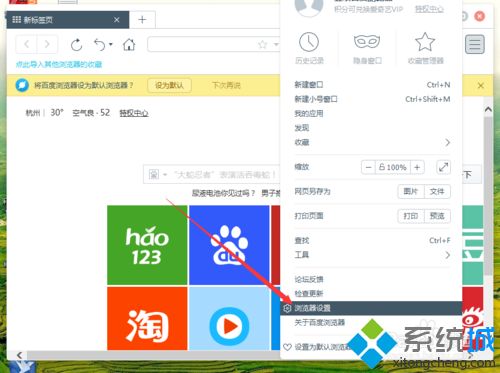The height and width of the screenshot is (373, 500).
Task: Open the Taobao orange tile
Action: point(147,318)
